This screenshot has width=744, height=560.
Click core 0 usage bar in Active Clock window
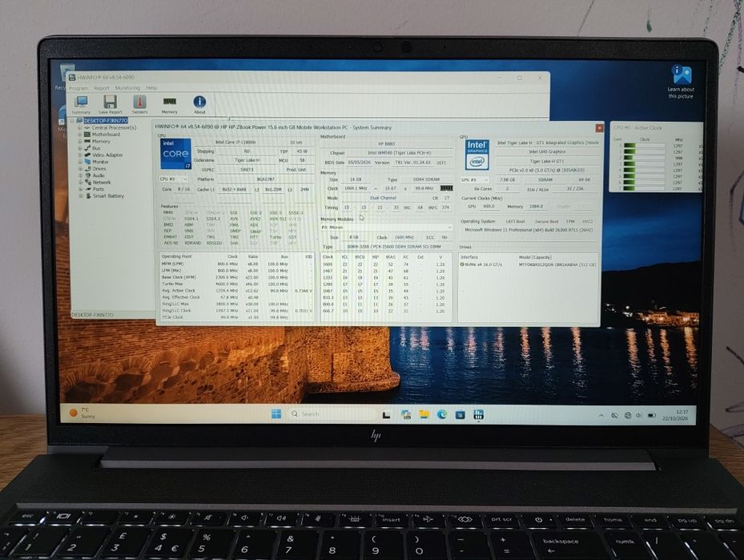coord(645,146)
